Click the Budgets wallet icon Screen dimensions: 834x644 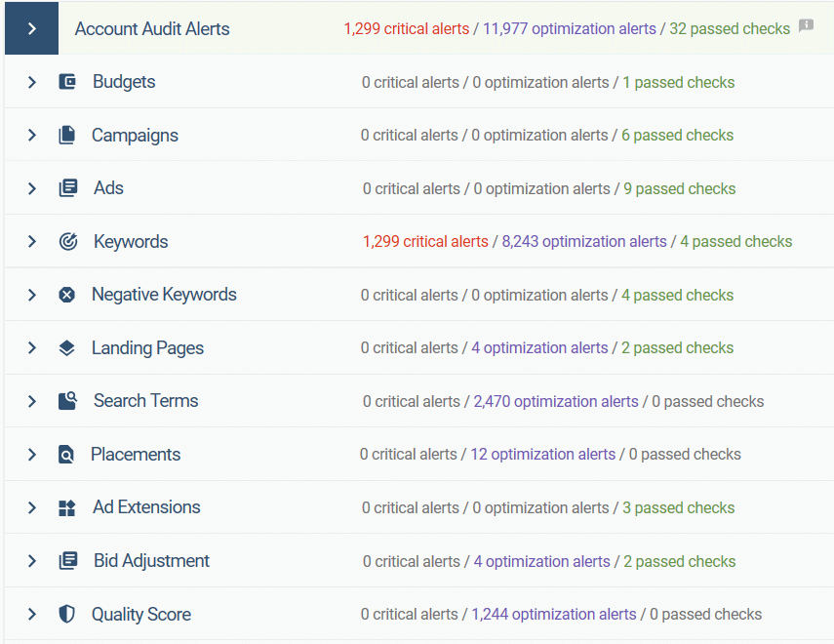click(67, 82)
